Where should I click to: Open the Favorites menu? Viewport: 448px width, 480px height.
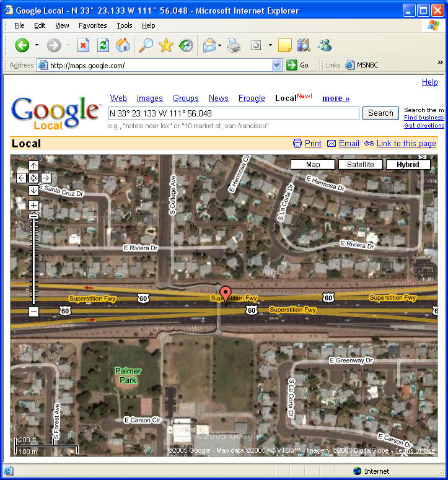[x=92, y=25]
